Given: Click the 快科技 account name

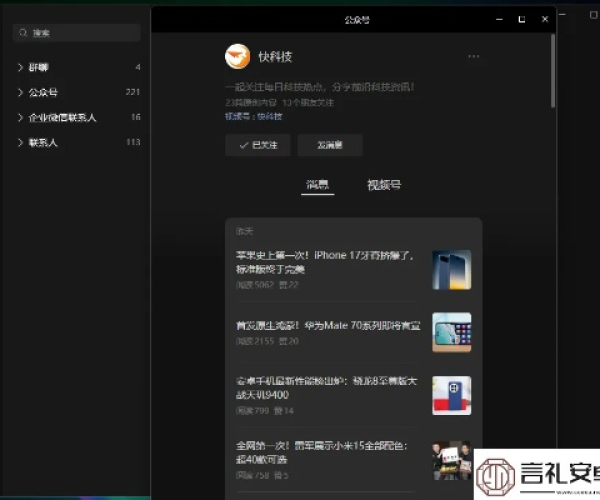Looking at the screenshot, I should pos(275,57).
